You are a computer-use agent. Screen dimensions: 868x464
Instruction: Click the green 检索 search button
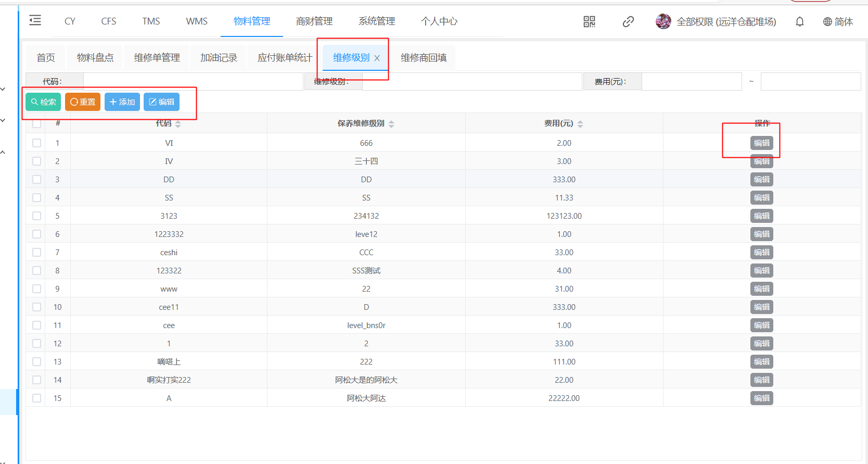click(43, 102)
